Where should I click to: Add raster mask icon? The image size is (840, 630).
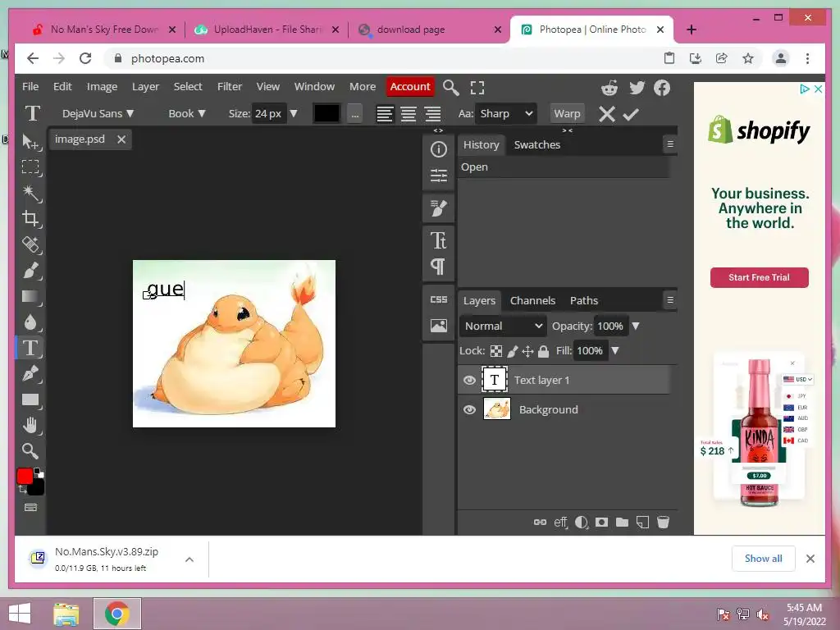(x=601, y=522)
